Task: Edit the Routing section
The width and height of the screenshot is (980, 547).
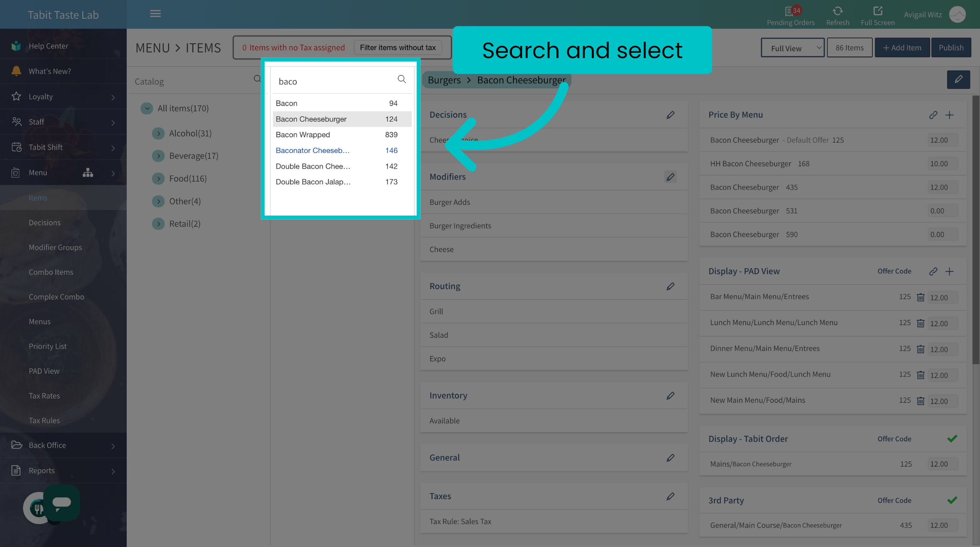Action: pos(670,286)
